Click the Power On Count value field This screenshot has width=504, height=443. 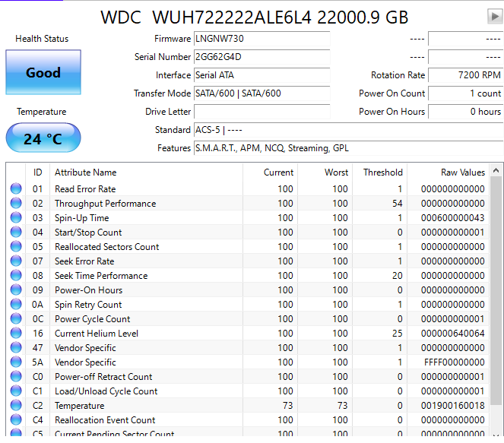point(466,93)
